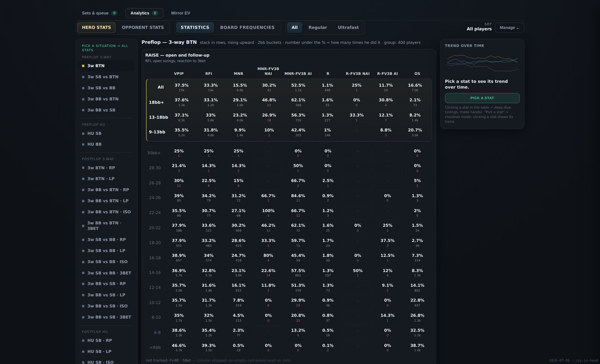
Task: Select 3w SB vs BB · RP
Action: point(107,240)
